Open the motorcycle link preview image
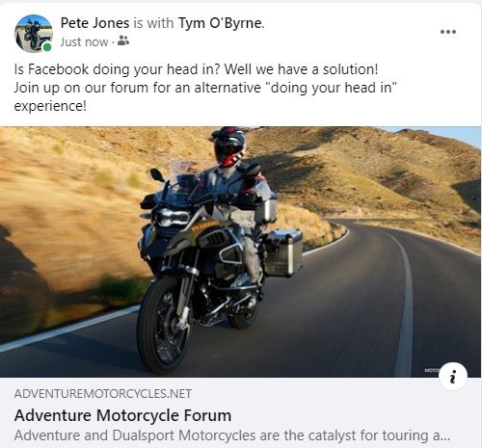This screenshot has width=482, height=448. pyautogui.click(x=240, y=251)
